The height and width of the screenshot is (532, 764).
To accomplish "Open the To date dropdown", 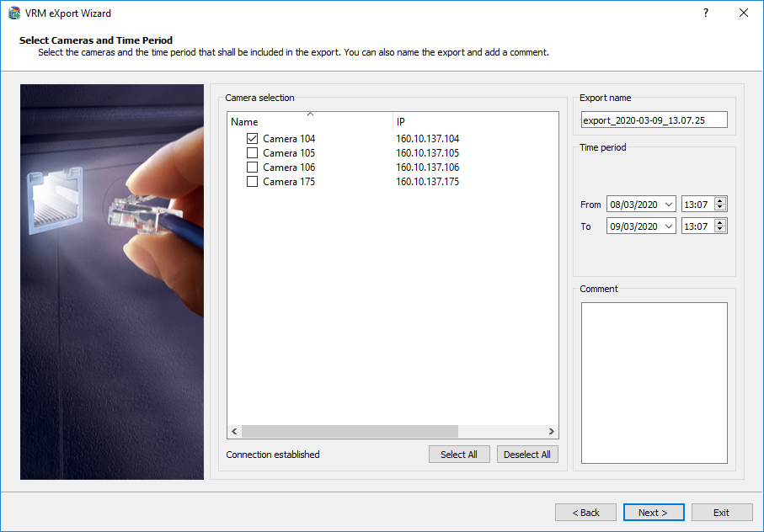I will pos(669,226).
